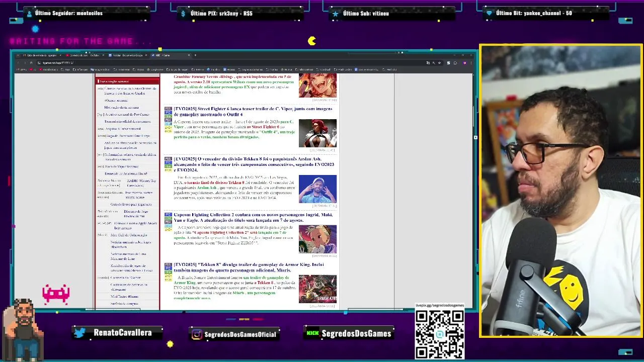Open the Capcom Fighting Collection 2 headline
This screenshot has height=362, width=644.
pos(253,217)
